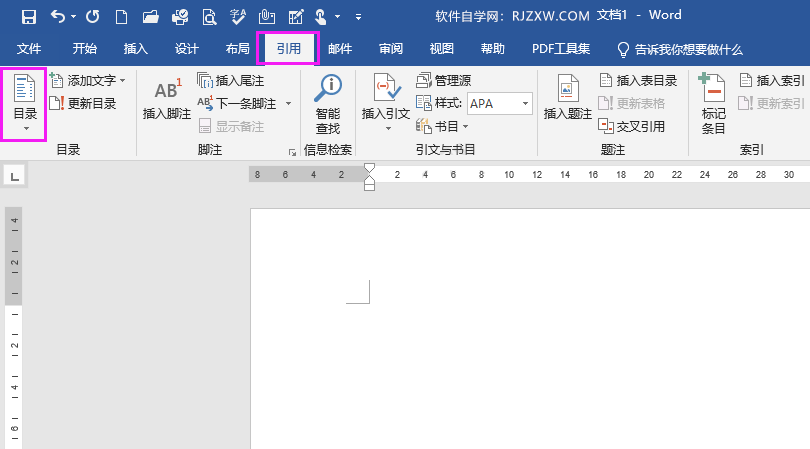Click the Repeat/Redo circular arrow icon
This screenshot has width=810, height=449.
click(92, 17)
